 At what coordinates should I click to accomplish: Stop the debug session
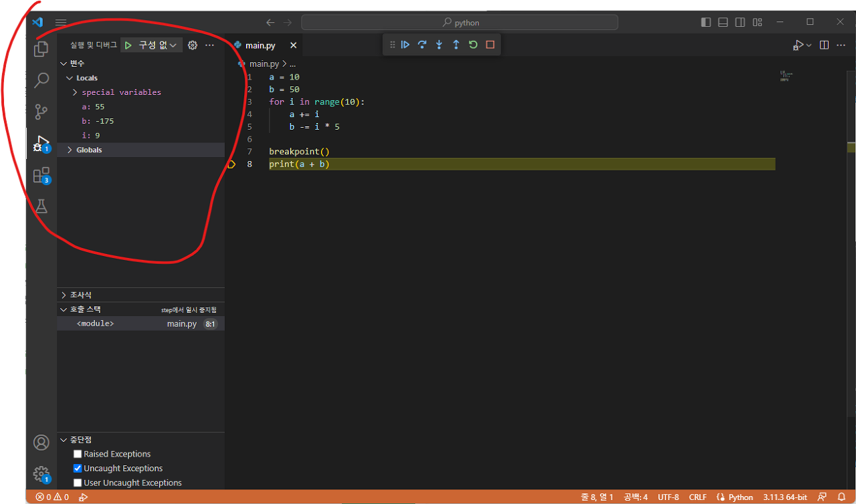[490, 45]
